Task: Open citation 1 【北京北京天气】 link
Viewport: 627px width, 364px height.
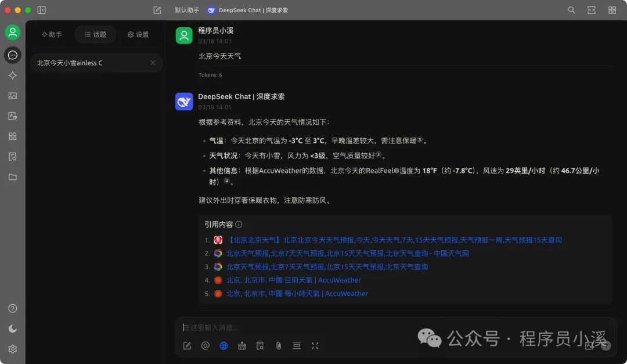Action: [x=394, y=240]
